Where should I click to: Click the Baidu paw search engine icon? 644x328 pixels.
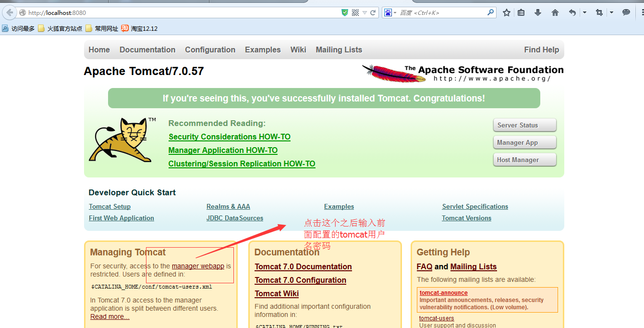point(388,13)
